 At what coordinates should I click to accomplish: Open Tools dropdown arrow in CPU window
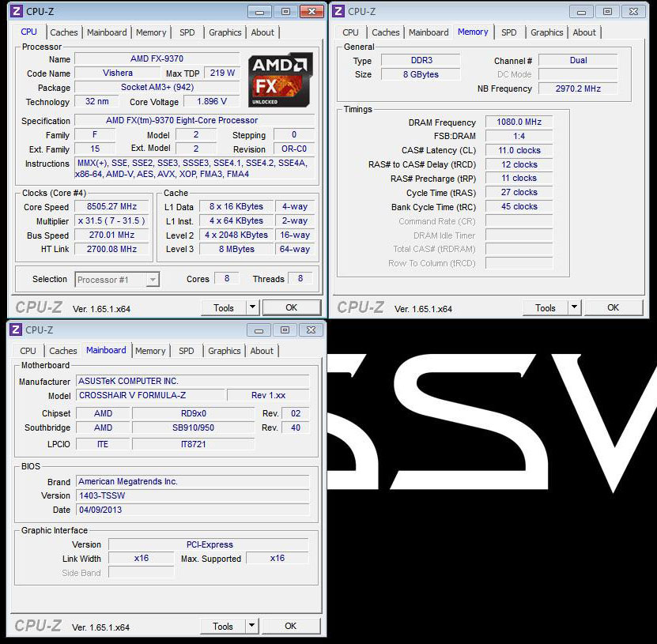253,307
